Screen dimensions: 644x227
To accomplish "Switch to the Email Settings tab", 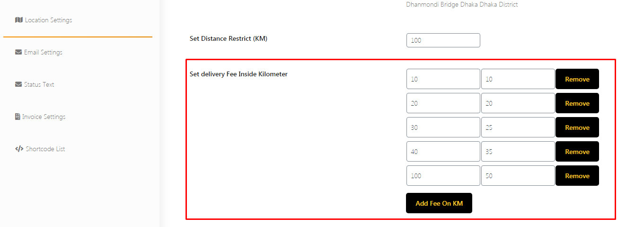I will pos(43,52).
